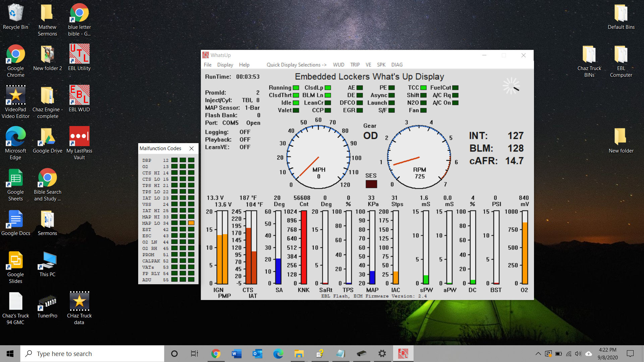Select the WUD quick display
The image size is (644, 362).
pyautogui.click(x=338, y=65)
